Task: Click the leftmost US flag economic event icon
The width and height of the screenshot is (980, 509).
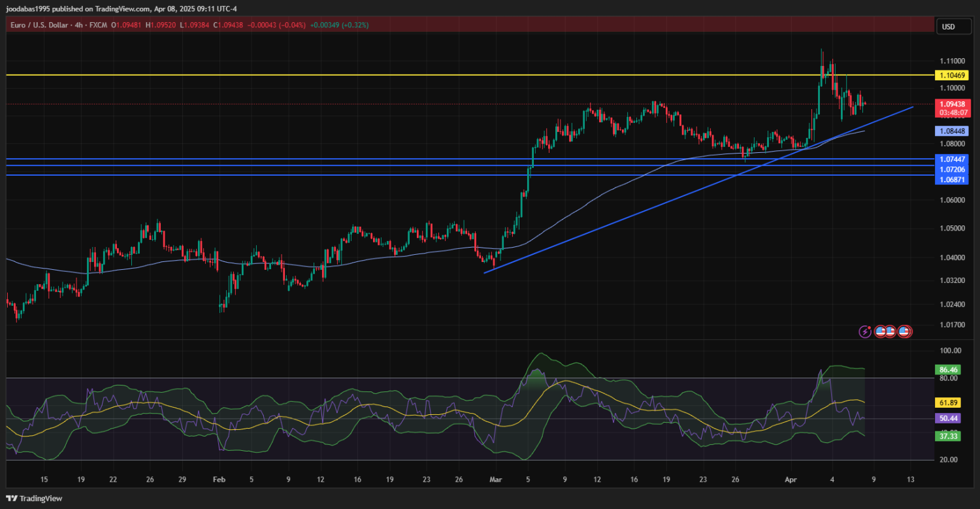Action: click(880, 331)
